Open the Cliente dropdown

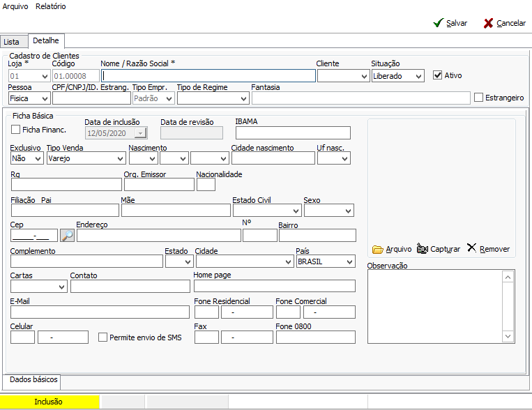365,76
